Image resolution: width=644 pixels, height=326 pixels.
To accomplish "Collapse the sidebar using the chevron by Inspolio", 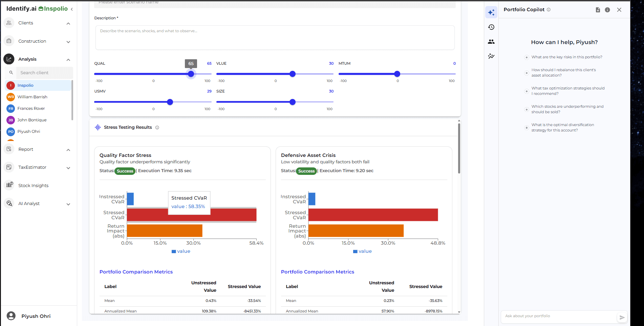I will tap(72, 9).
